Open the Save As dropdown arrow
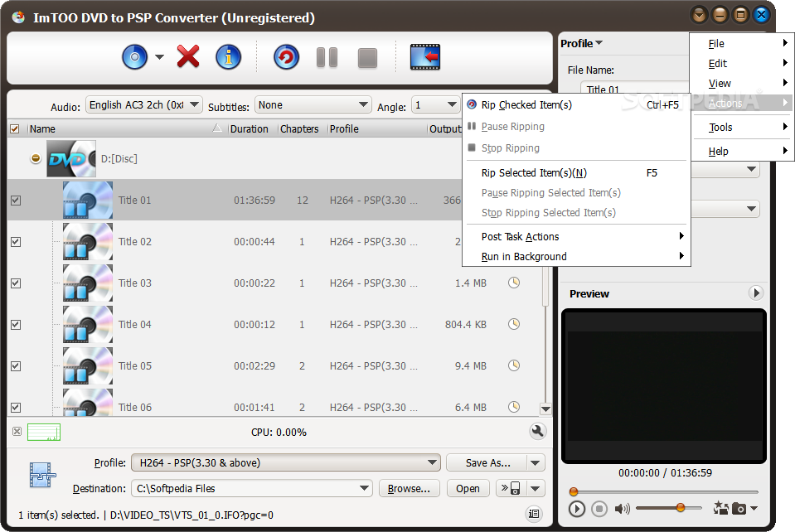The image size is (795, 532). [x=536, y=462]
